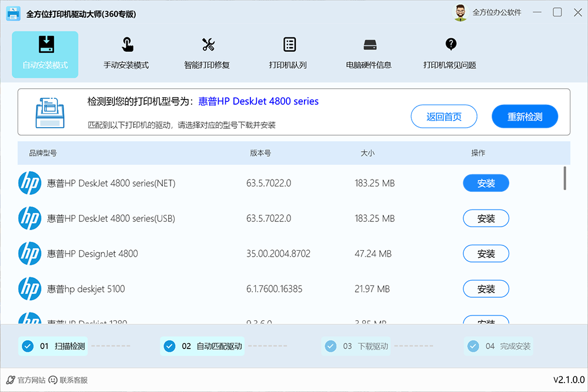The image size is (588, 392).
Task: Click the 02 自动匹配驱动 step checkmark
Action: point(169,346)
